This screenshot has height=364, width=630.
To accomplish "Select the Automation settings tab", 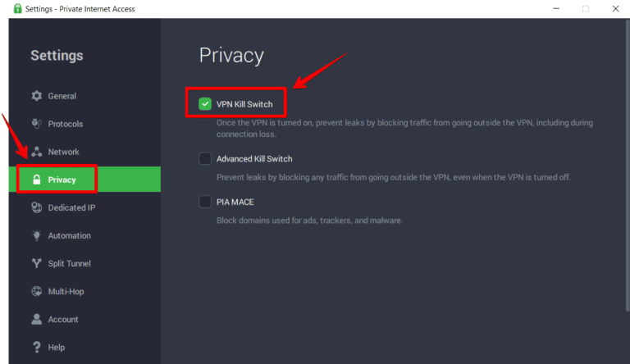I will coord(69,235).
